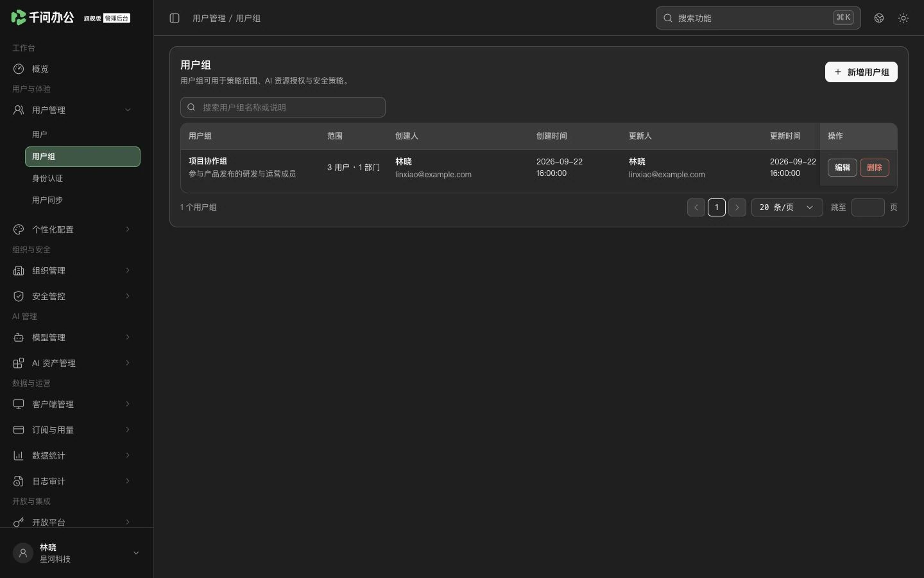Focus the 搜索用户组名称或说明 search field
Screen dimensions: 924x578
[283, 107]
